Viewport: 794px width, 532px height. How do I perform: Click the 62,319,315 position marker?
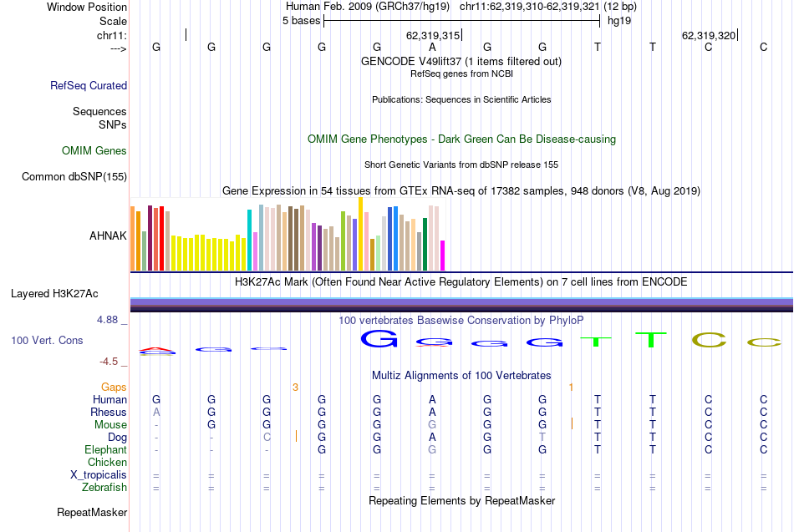click(x=434, y=35)
